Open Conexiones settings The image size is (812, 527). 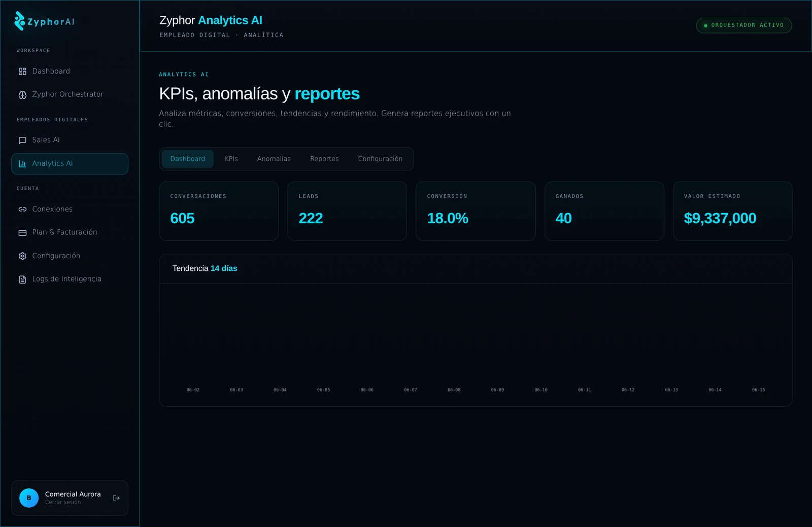point(70,209)
